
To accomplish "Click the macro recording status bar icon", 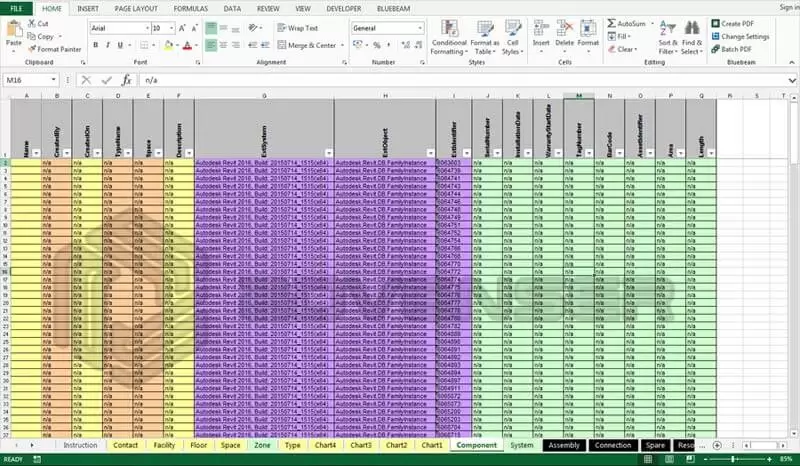I will click(37, 459).
